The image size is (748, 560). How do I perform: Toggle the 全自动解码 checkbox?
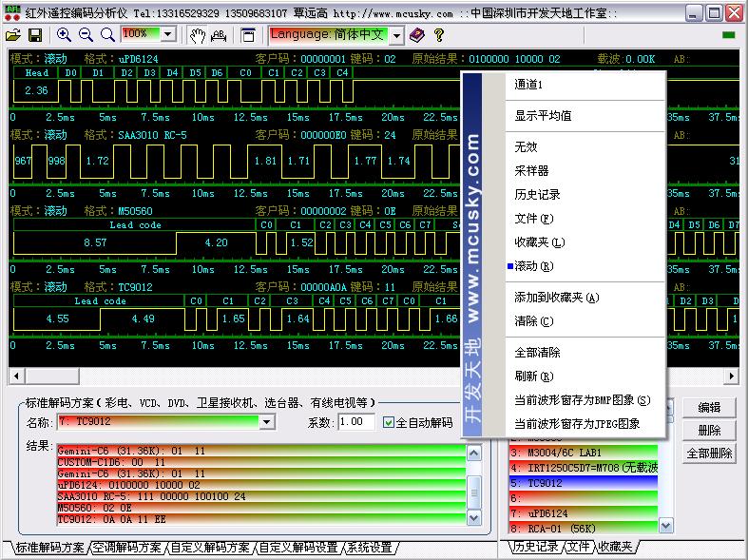pyautogui.click(x=388, y=422)
